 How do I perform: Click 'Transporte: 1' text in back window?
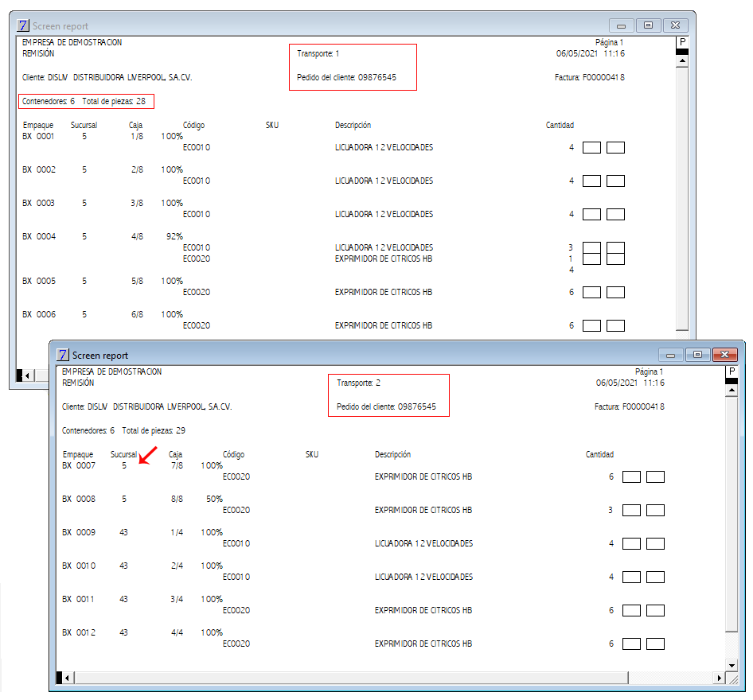pos(318,53)
